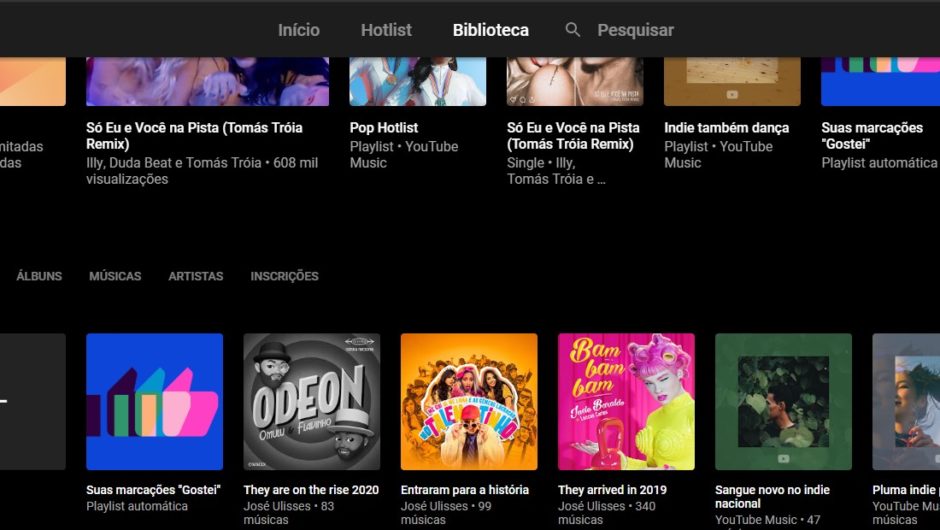This screenshot has height=530, width=940.
Task: Open the green Sangue novo playlist cover
Action: click(784, 402)
